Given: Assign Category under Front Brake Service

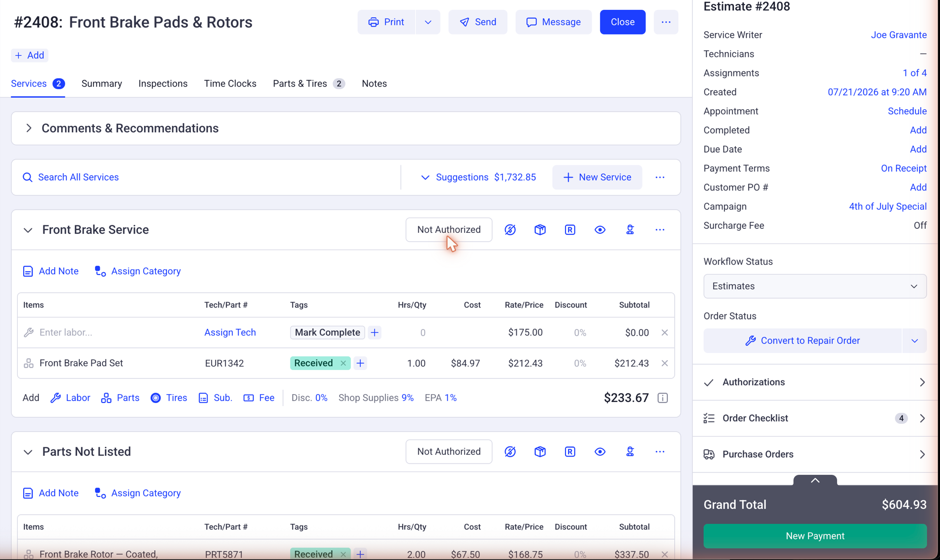Looking at the screenshot, I should coord(138,271).
